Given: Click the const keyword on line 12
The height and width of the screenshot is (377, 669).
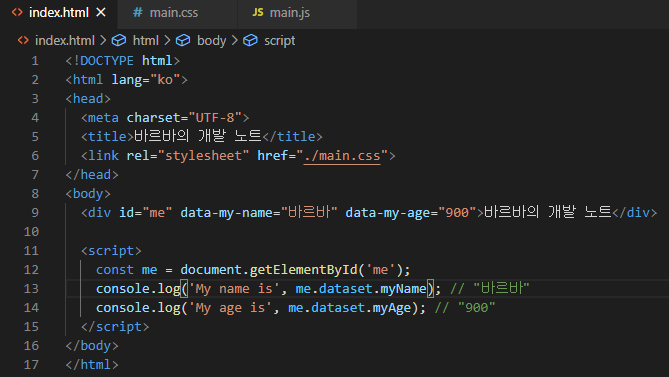Looking at the screenshot, I should 115,270.
